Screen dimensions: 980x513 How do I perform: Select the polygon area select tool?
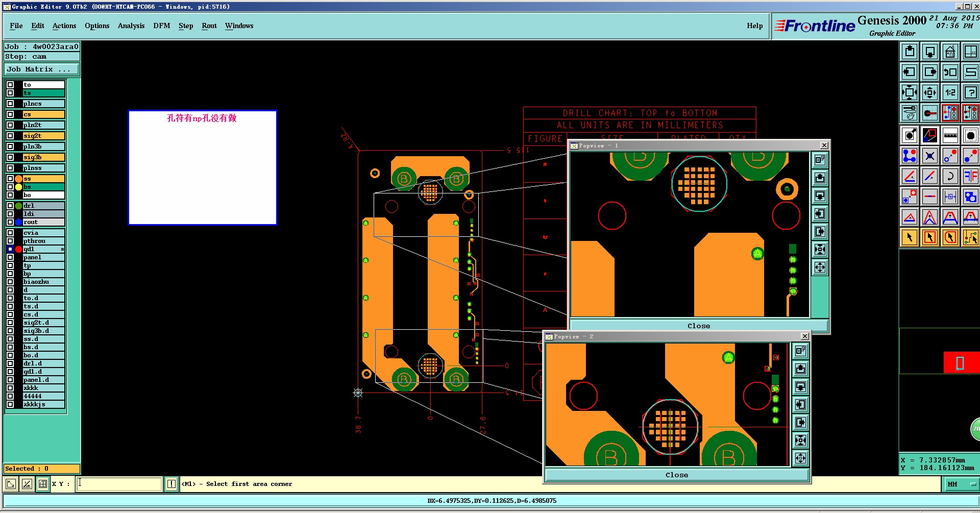[950, 237]
